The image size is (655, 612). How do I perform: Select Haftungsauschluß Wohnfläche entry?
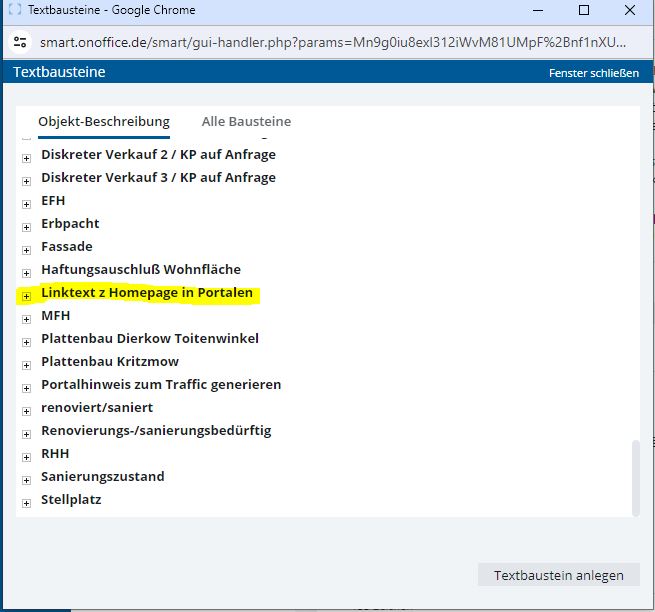pos(140,269)
